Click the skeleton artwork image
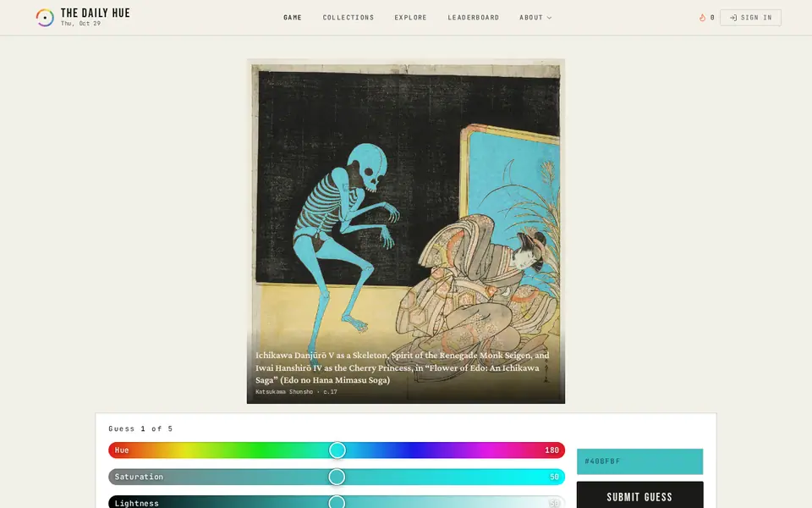Image resolution: width=812 pixels, height=508 pixels. point(406,231)
